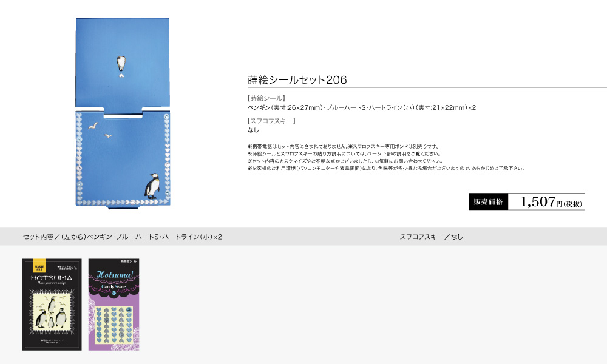Screen dimensions: 607x364
Task: Open the Hotsuma Candy Stone heart sticker thumbnail
Action: (114, 305)
